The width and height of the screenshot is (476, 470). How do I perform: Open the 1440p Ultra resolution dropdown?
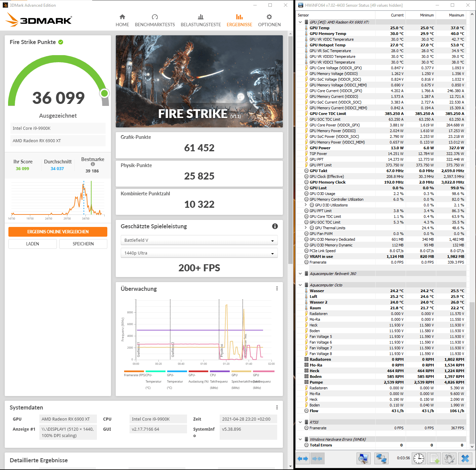(199, 253)
